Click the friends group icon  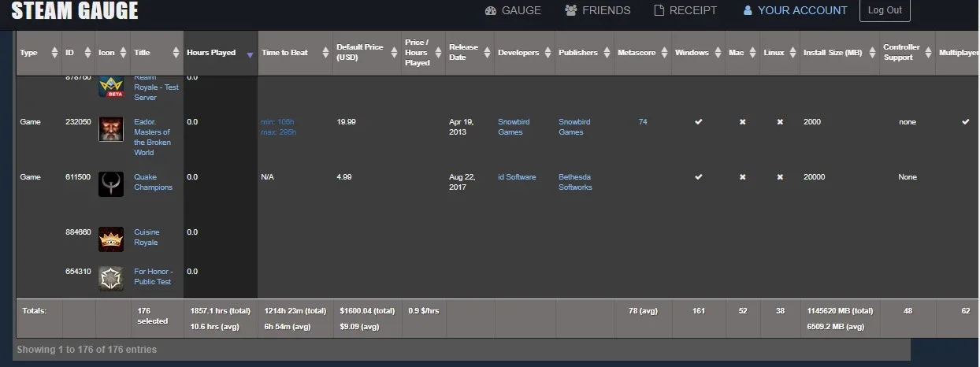571,10
